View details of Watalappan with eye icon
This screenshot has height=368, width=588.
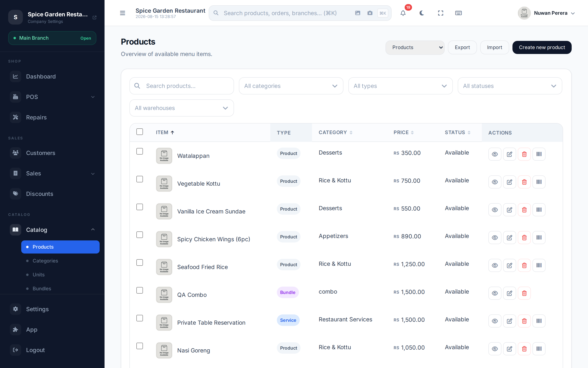(495, 154)
